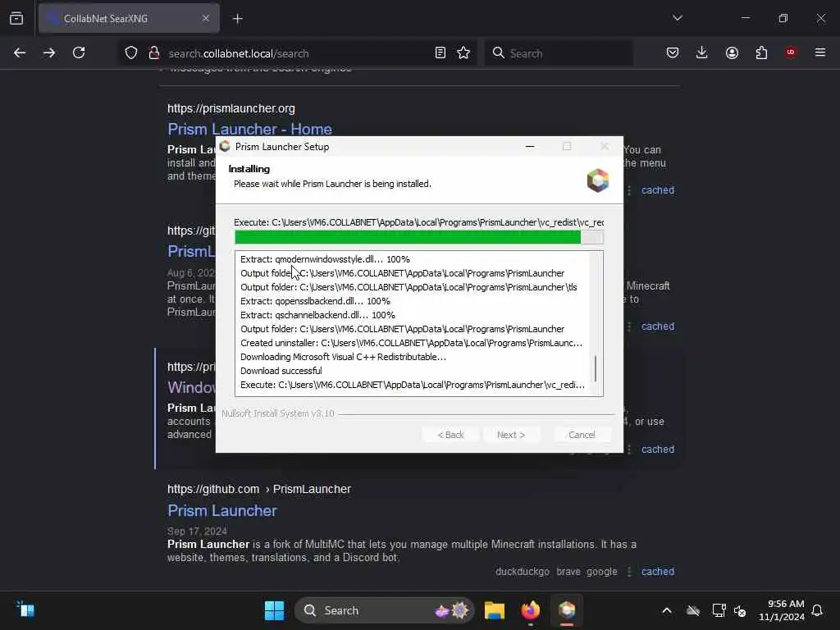Reload the current page

coord(79,52)
